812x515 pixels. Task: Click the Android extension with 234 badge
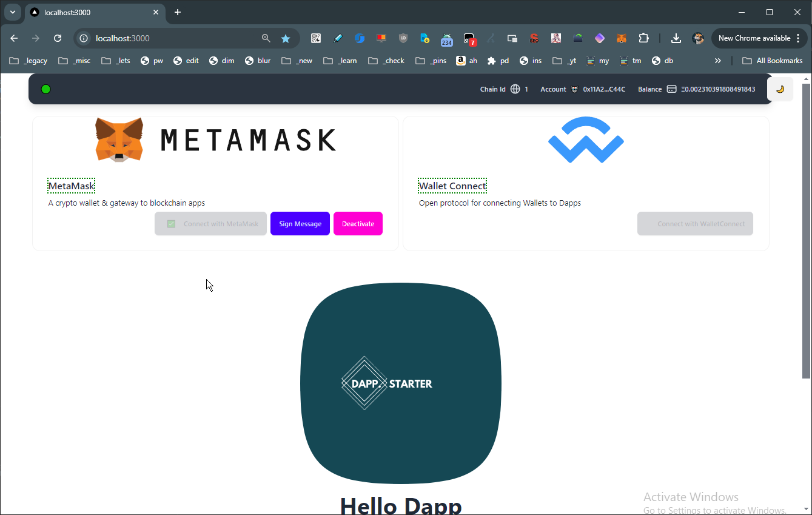pos(447,39)
